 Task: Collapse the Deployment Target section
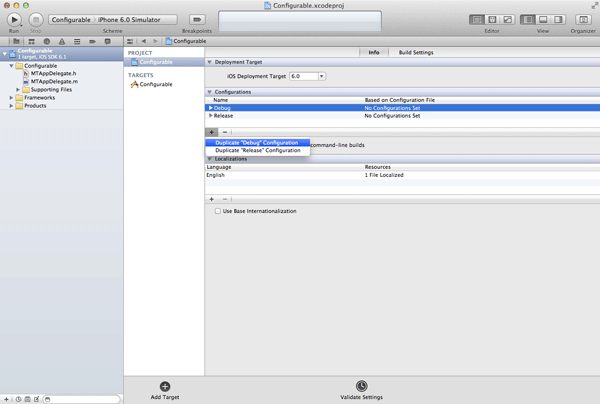tap(209, 62)
